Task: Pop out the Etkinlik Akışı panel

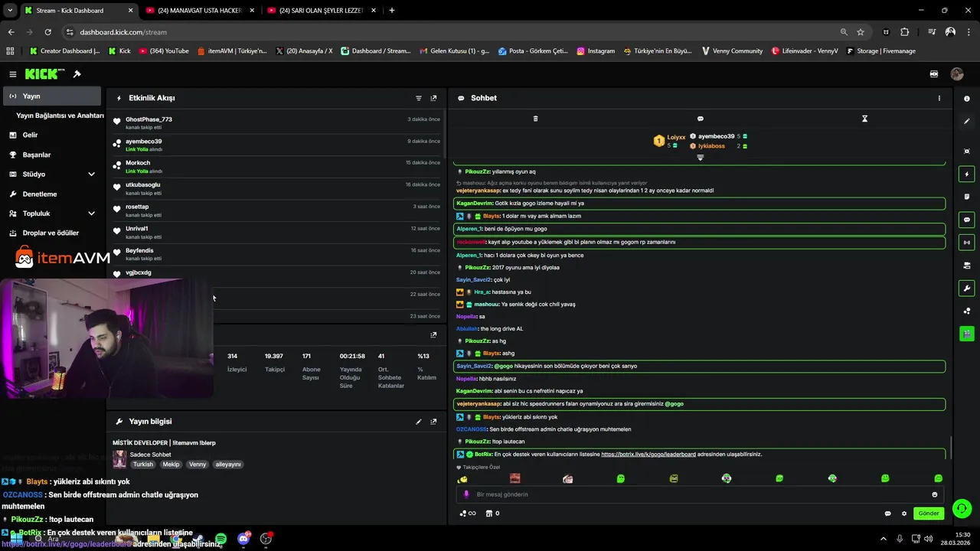Action: point(433,98)
